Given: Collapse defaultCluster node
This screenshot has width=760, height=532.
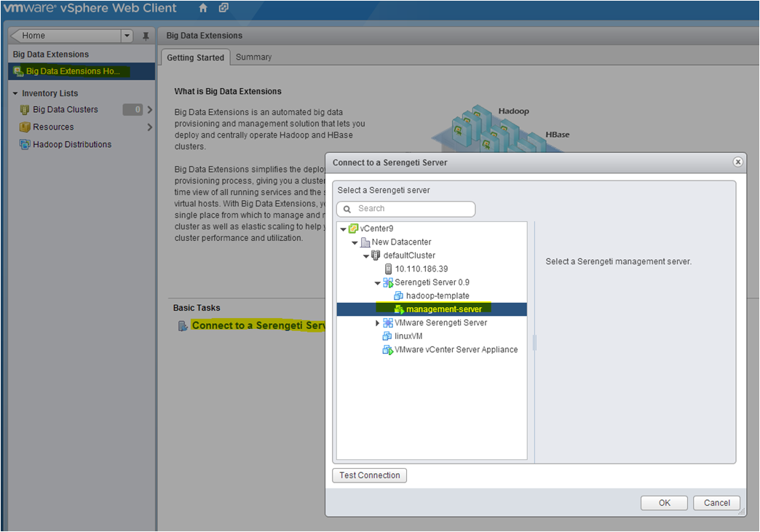Looking at the screenshot, I should [366, 256].
